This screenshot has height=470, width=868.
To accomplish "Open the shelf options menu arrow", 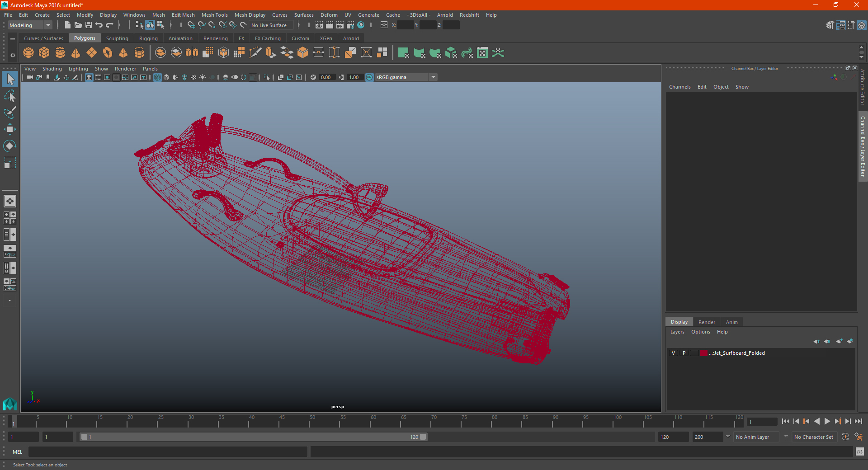I will [13, 55].
